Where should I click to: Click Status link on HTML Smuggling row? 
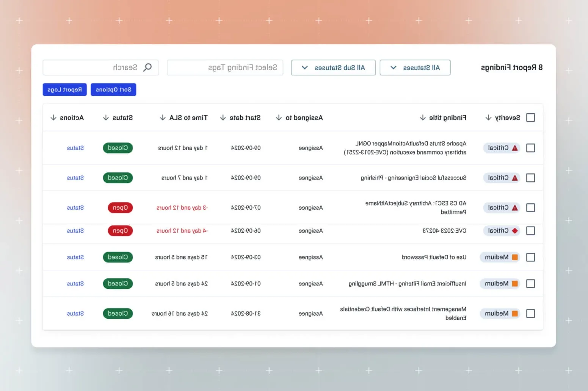[x=75, y=284]
